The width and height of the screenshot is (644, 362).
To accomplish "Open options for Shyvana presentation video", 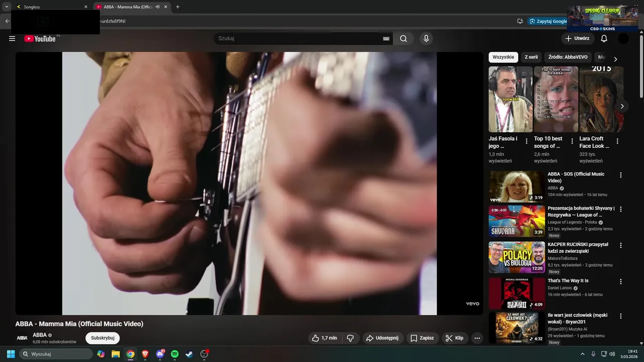I will click(x=621, y=209).
